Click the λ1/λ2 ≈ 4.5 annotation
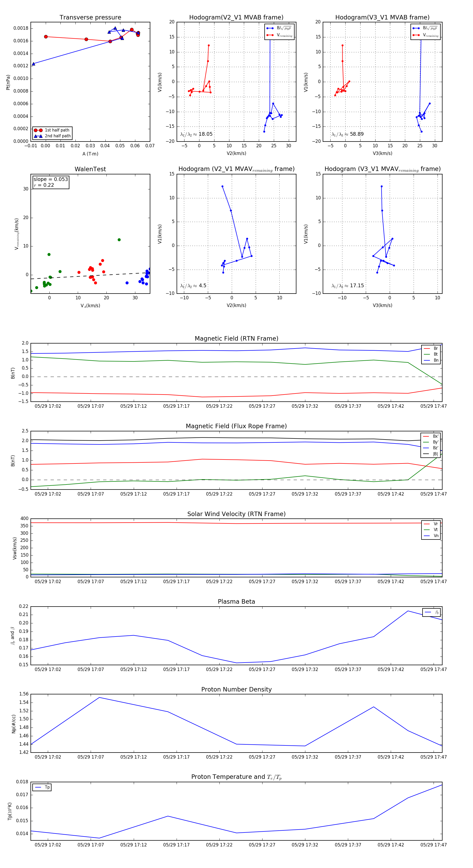The height and width of the screenshot is (868, 473). pos(193,286)
